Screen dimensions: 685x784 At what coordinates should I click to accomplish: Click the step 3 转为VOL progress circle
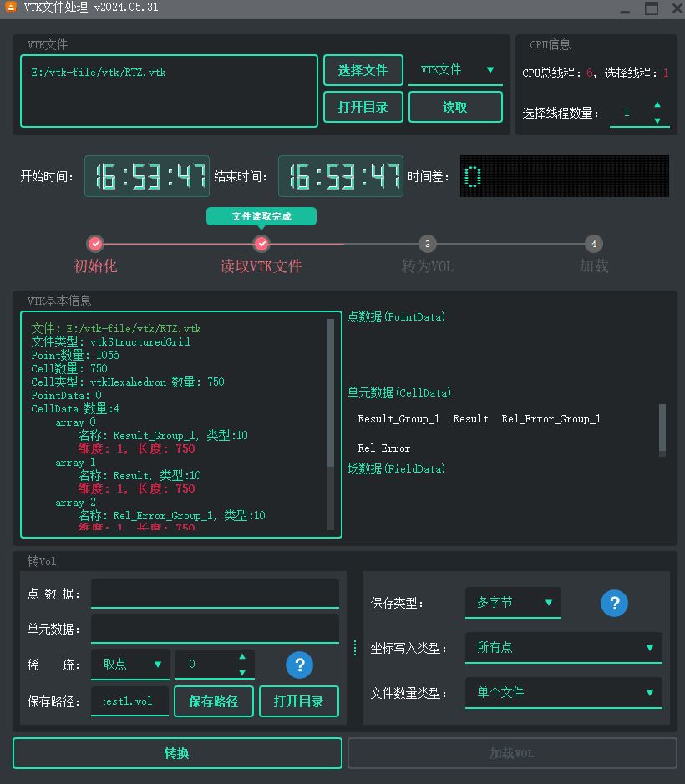pyautogui.click(x=427, y=244)
